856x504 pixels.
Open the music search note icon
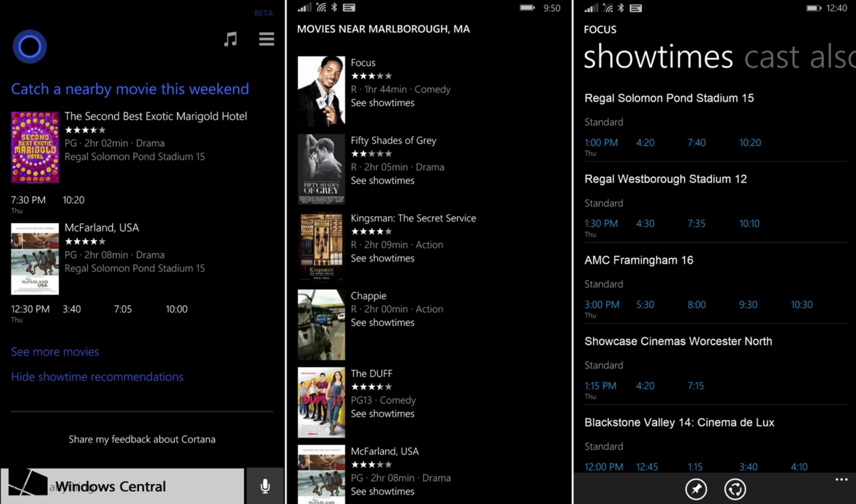coord(230,39)
